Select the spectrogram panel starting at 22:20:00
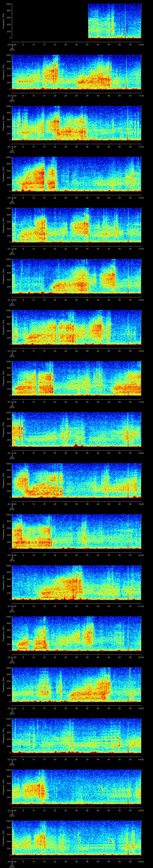Image resolution: width=153 pixels, height=868 pixels. pos(76,583)
